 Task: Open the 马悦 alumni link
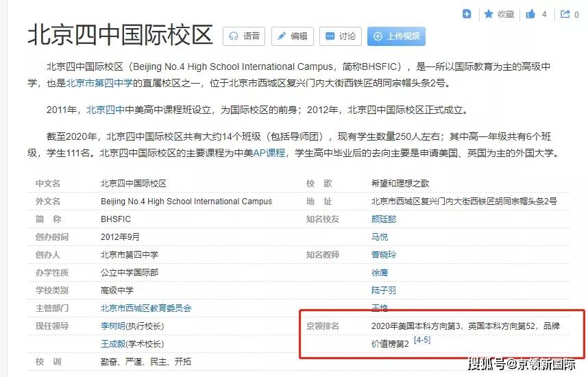point(380,236)
